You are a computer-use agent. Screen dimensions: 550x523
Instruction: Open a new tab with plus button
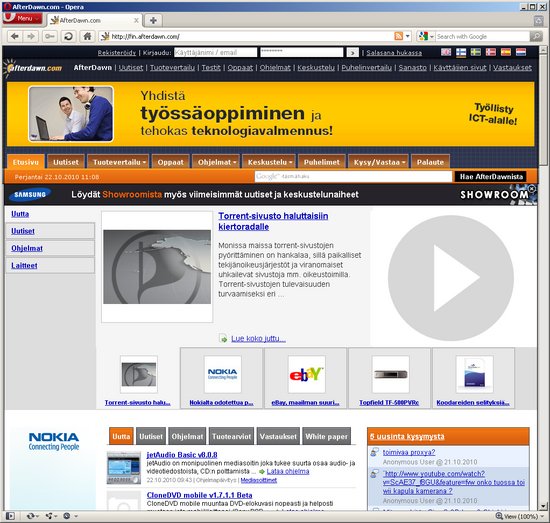(x=153, y=20)
